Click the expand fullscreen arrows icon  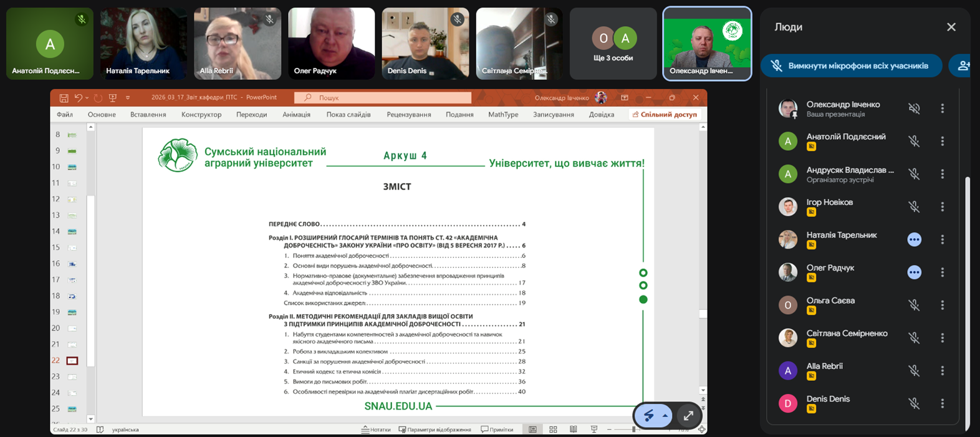(688, 416)
